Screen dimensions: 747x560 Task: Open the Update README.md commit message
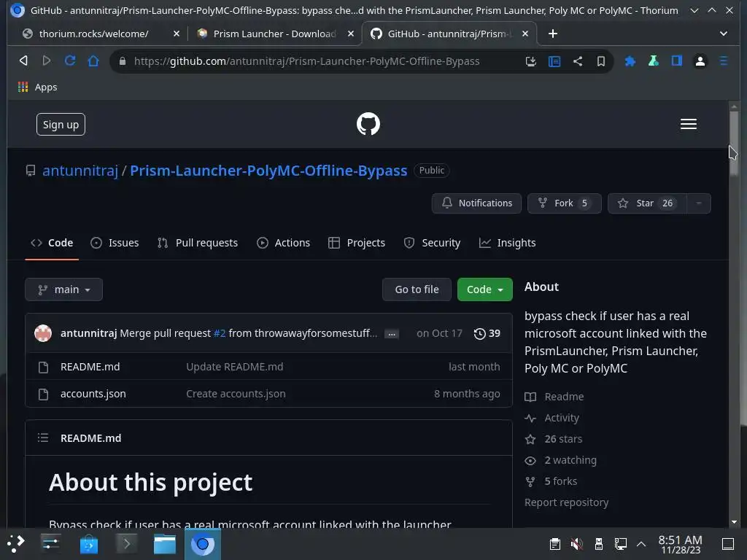[x=234, y=367]
